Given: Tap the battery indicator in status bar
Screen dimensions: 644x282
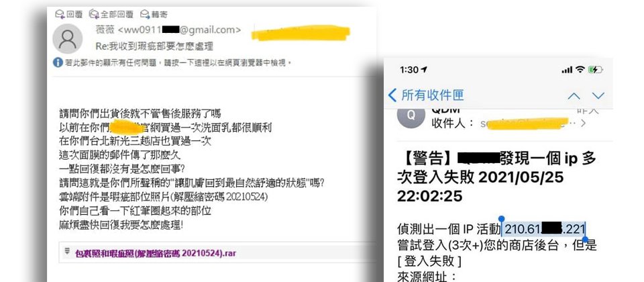Looking at the screenshot, I should [594, 69].
